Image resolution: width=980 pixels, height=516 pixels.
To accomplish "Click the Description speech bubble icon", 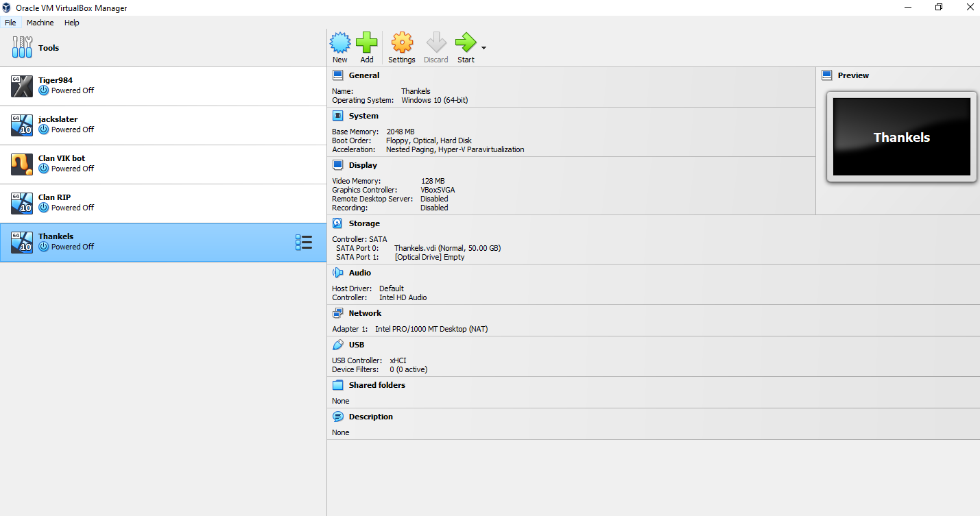I will [x=337, y=417].
